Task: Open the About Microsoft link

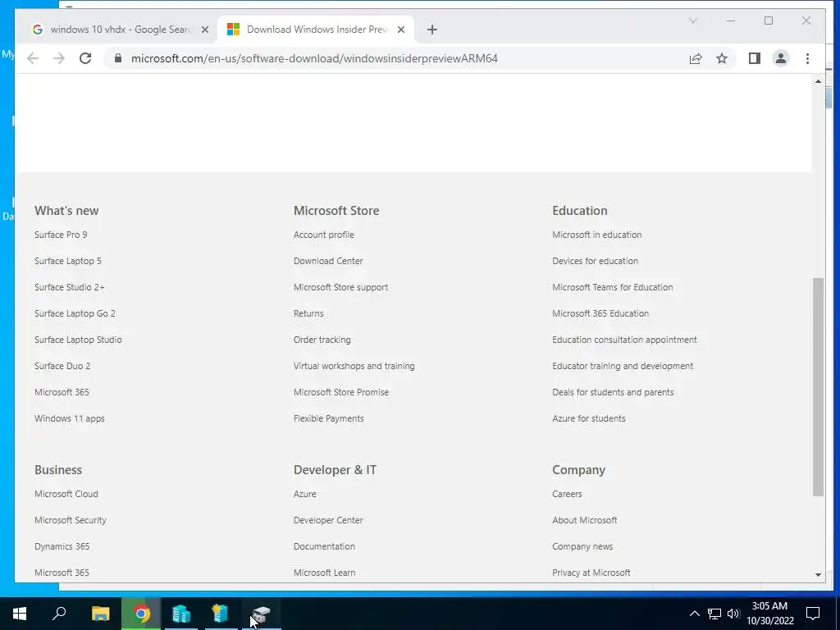Action: click(584, 520)
